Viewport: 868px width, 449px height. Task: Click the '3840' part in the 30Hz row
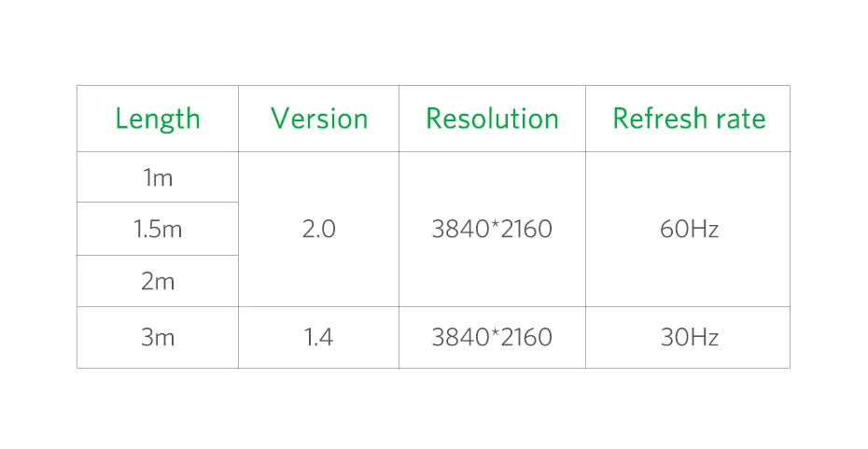(457, 337)
